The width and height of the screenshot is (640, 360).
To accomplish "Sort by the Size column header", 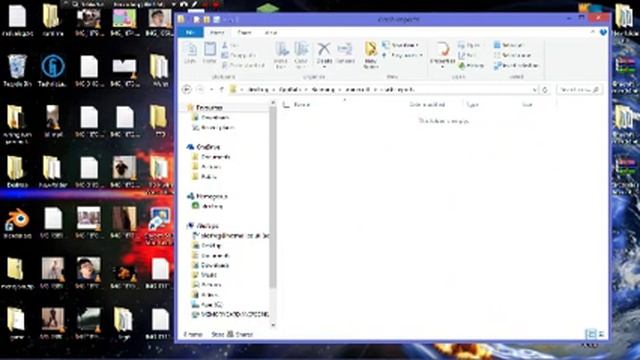I will tap(527, 105).
